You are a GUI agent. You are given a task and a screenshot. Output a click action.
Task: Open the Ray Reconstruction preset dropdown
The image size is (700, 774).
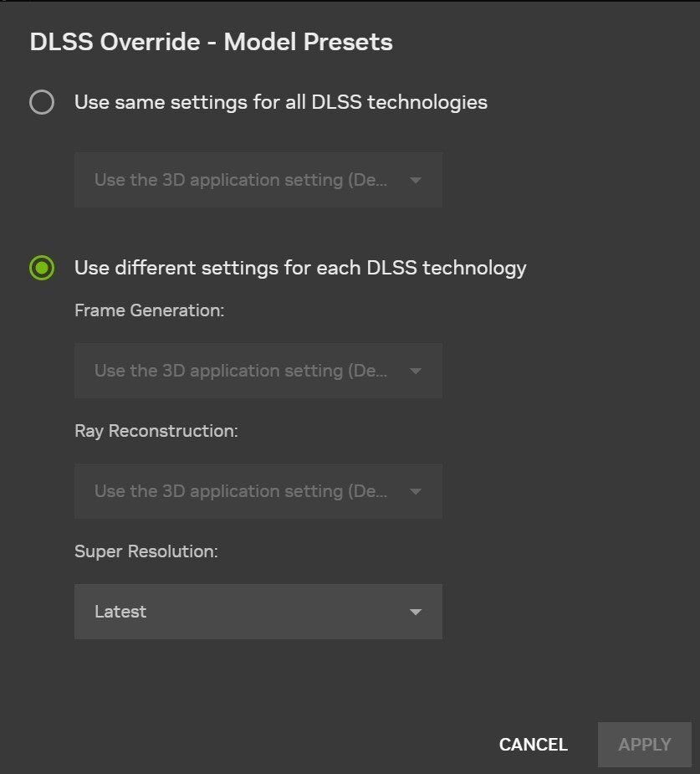click(x=258, y=491)
